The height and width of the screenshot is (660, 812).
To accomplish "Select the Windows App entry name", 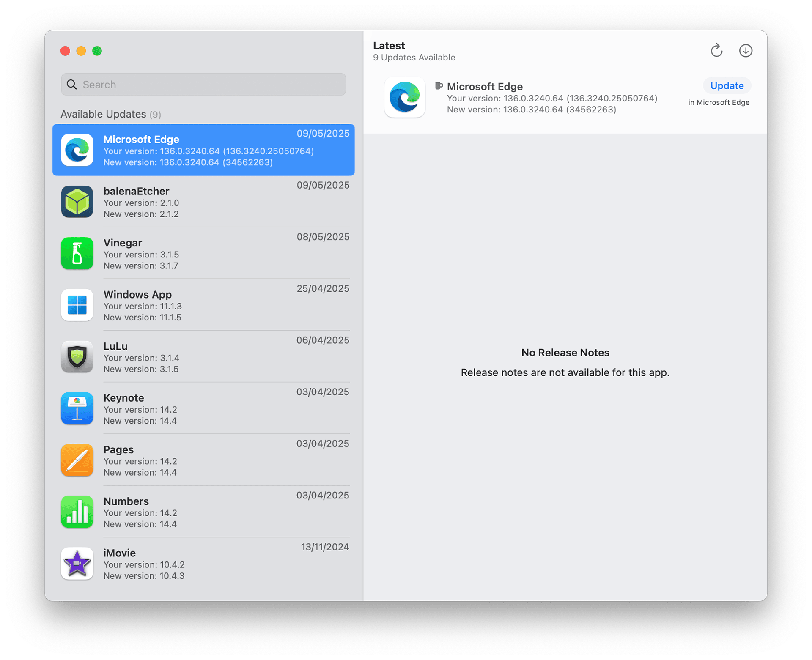I will pos(137,294).
